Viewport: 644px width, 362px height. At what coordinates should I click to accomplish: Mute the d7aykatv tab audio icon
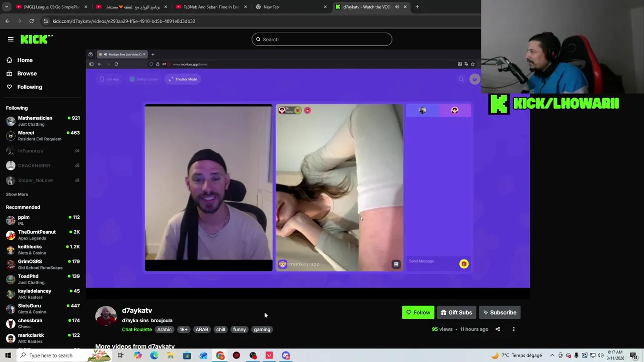[x=397, y=7]
